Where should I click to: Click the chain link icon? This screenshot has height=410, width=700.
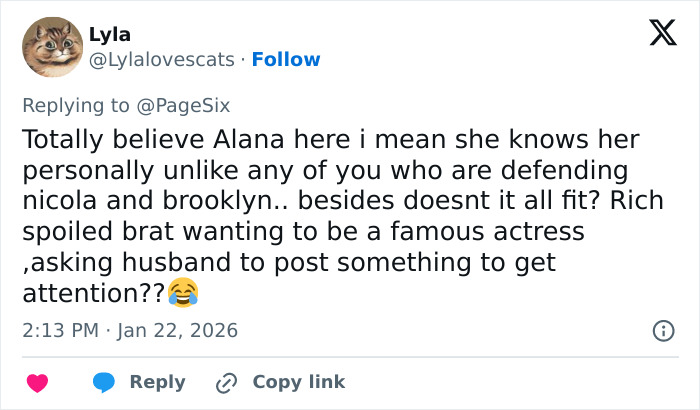click(226, 382)
